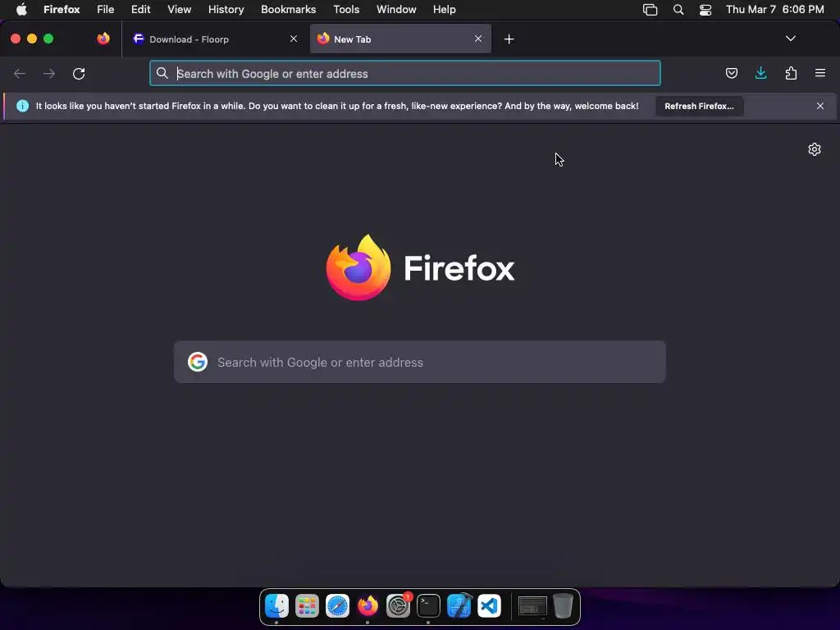Open the Firefox application menu
This screenshot has height=630, width=840.
click(x=62, y=10)
